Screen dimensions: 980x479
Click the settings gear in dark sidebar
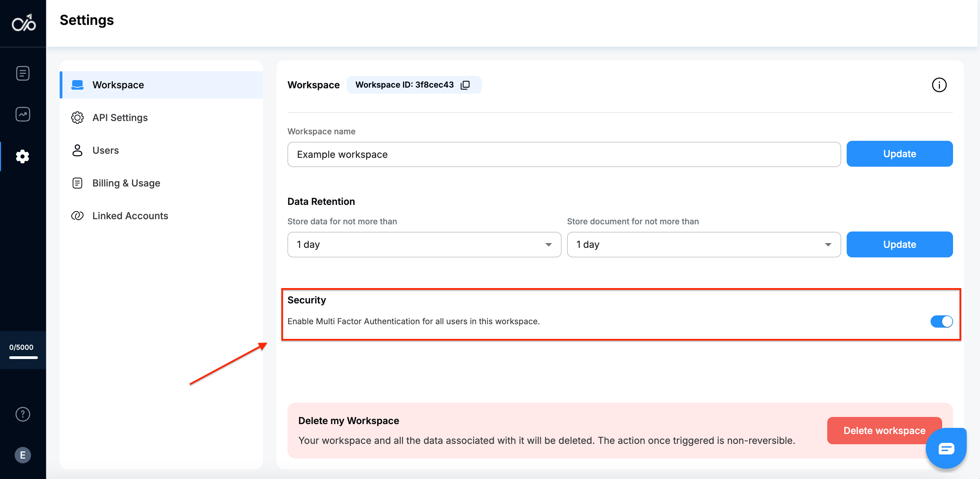23,156
